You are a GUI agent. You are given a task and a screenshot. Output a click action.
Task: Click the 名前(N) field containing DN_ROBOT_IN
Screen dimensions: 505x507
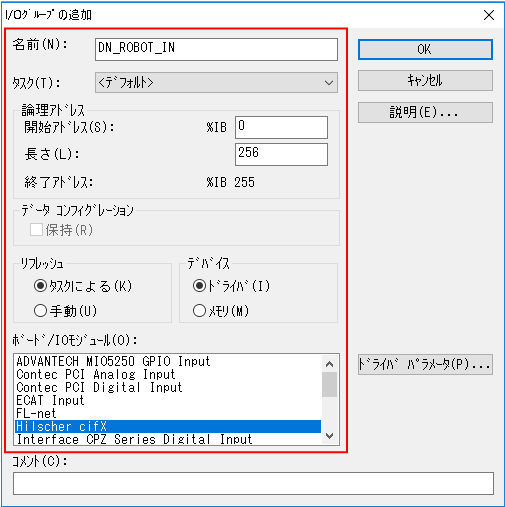(216, 49)
